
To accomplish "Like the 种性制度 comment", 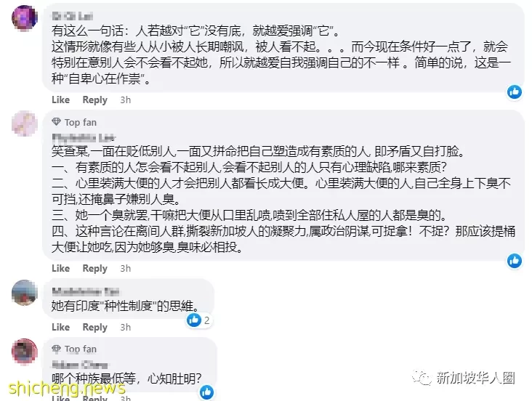I will click(61, 327).
